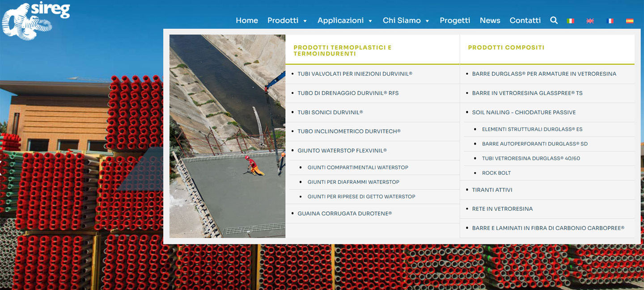
Task: Open the Contatti page
Action: (x=525, y=21)
